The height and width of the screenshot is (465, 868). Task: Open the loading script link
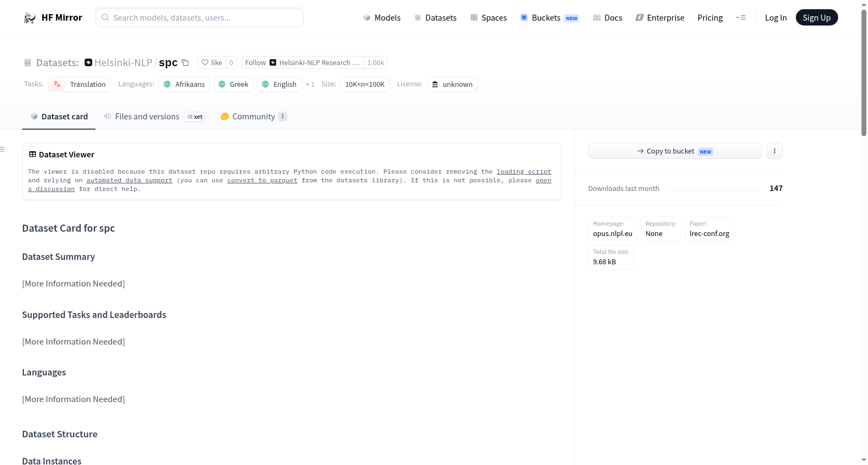pos(524,171)
